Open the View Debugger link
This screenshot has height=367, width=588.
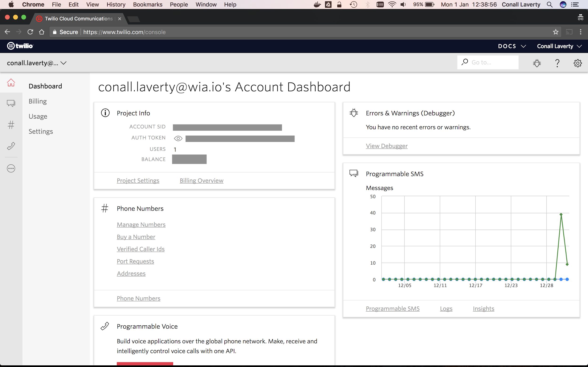387,146
